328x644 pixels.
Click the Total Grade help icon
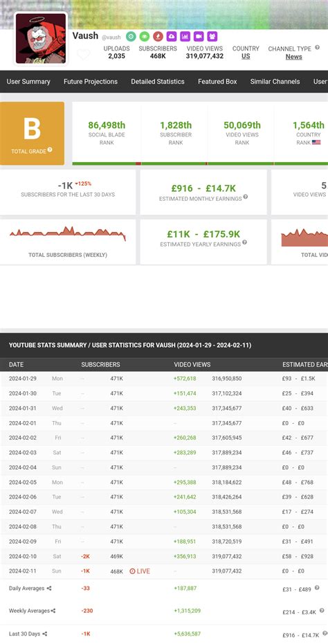[x=50, y=150]
